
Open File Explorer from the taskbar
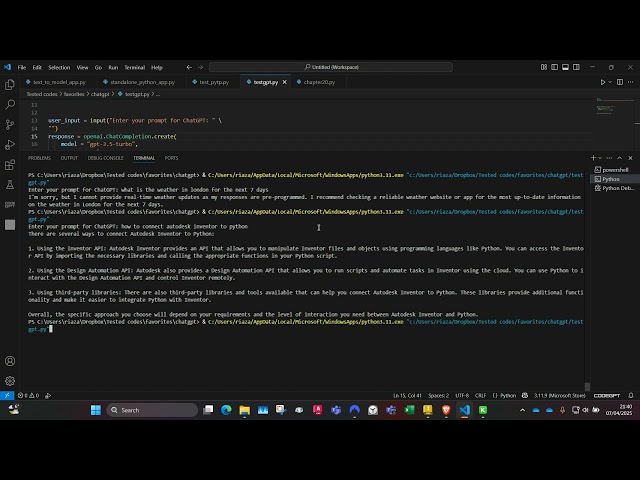point(244,410)
